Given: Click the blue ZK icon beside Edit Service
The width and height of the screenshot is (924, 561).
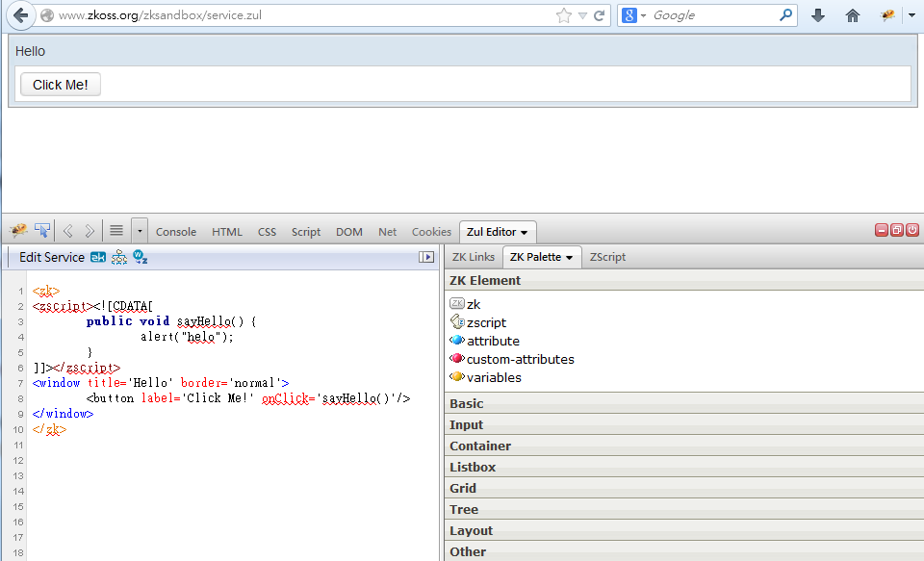Looking at the screenshot, I should tap(98, 257).
